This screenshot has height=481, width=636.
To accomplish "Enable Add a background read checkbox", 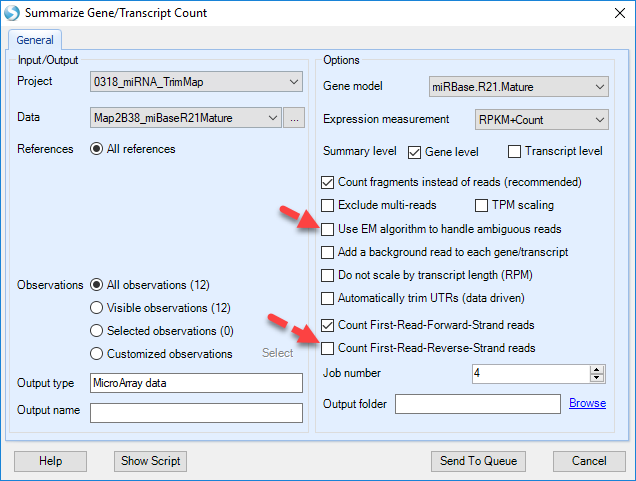I will [x=327, y=252].
